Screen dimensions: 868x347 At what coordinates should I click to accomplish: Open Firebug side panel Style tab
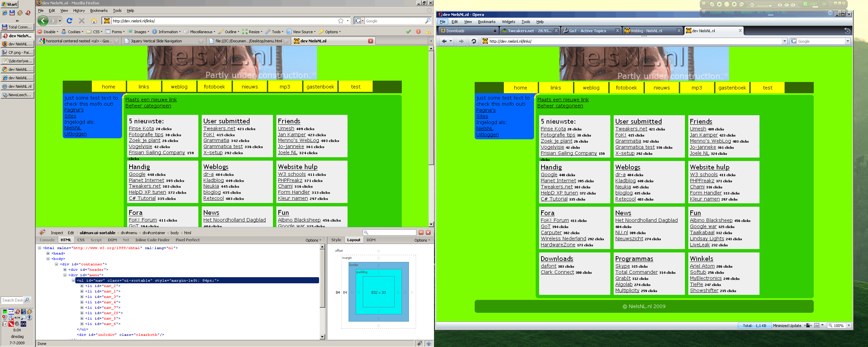(x=336, y=240)
